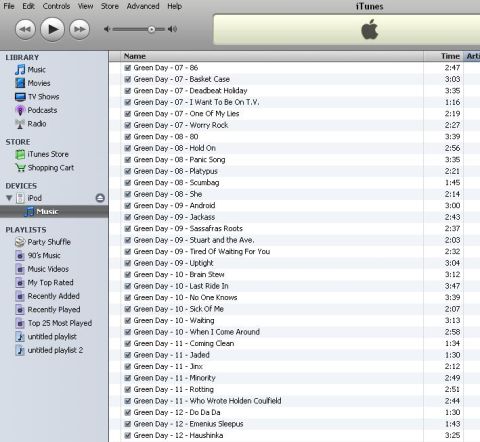The width and height of the screenshot is (480, 442).
Task: Click the Previous track rewind button
Action: click(x=25, y=29)
